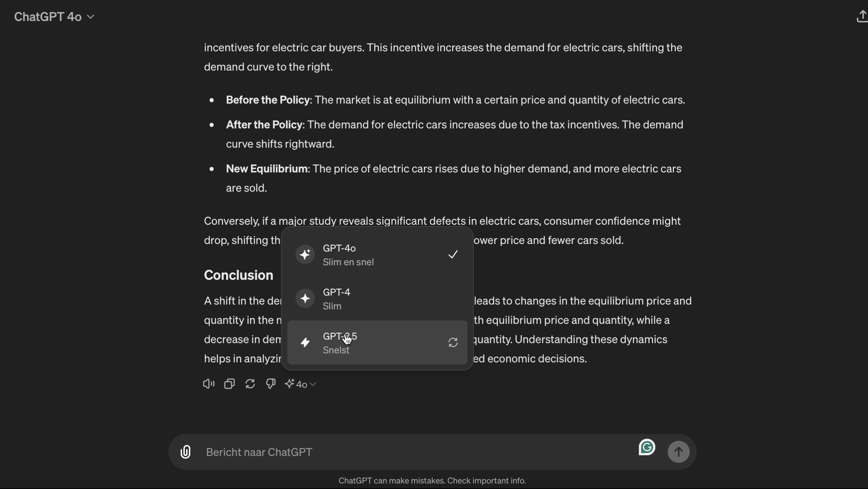Click the star icon beside GPT-4
This screenshot has width=868, height=489.
(305, 299)
